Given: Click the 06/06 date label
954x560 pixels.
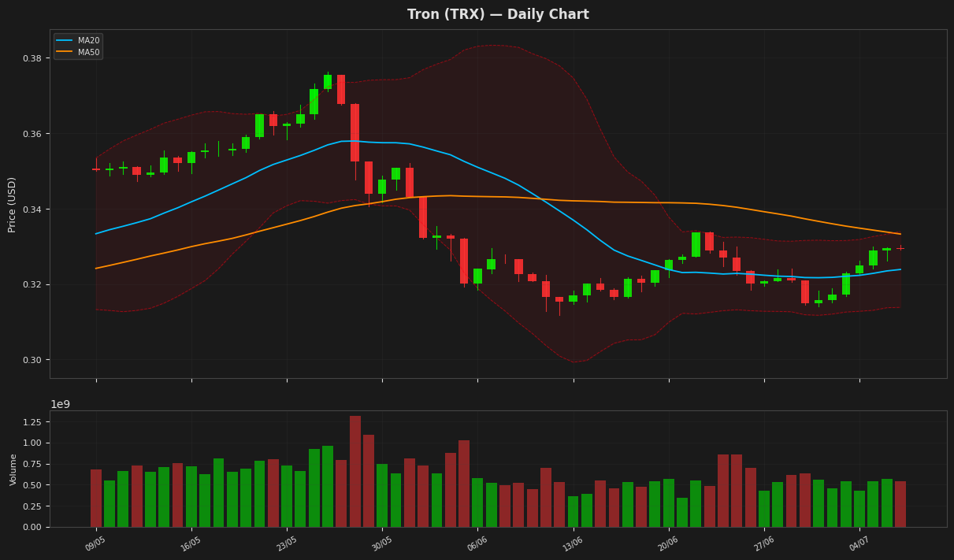Looking at the screenshot, I should [x=477, y=543].
